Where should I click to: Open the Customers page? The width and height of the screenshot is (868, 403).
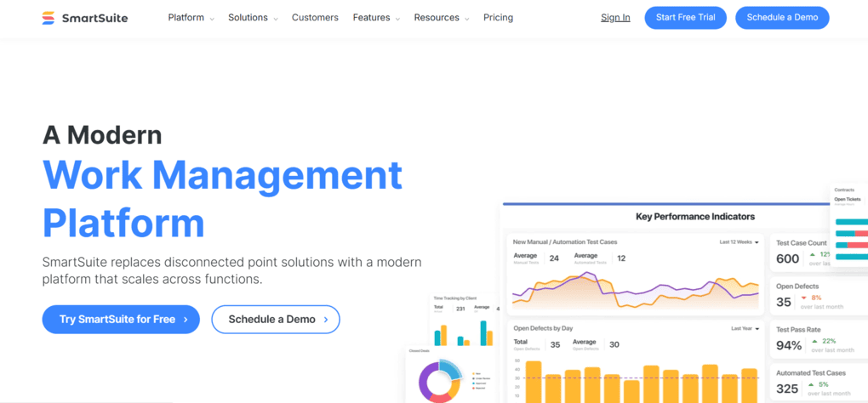(x=315, y=18)
